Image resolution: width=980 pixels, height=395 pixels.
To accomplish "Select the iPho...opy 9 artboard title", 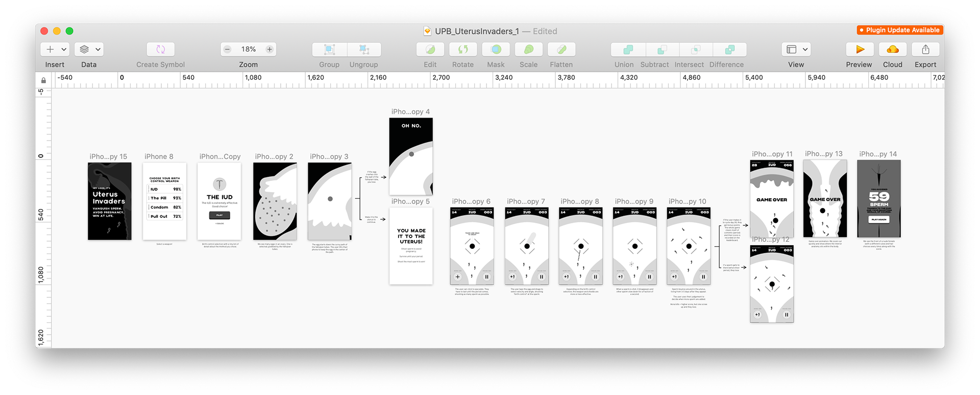I will click(634, 201).
